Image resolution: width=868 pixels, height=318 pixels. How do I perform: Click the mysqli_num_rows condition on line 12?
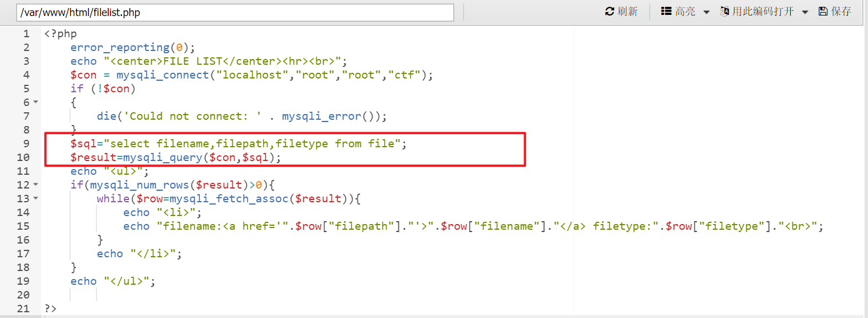[174, 185]
